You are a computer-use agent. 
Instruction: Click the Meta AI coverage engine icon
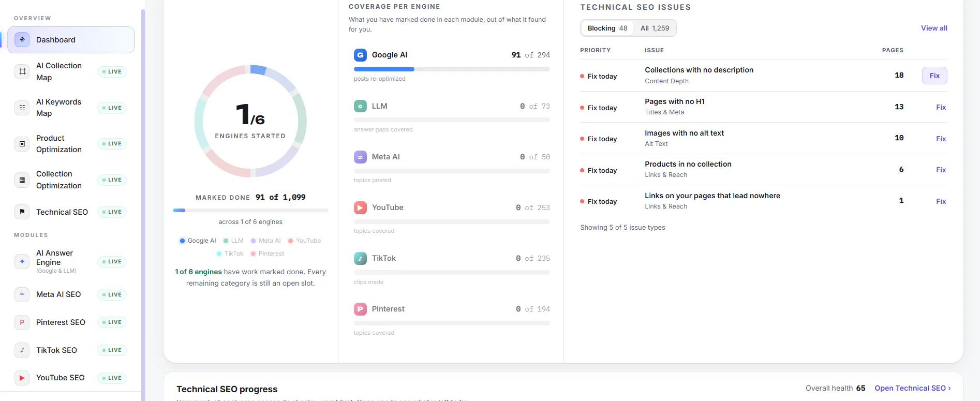[360, 157]
